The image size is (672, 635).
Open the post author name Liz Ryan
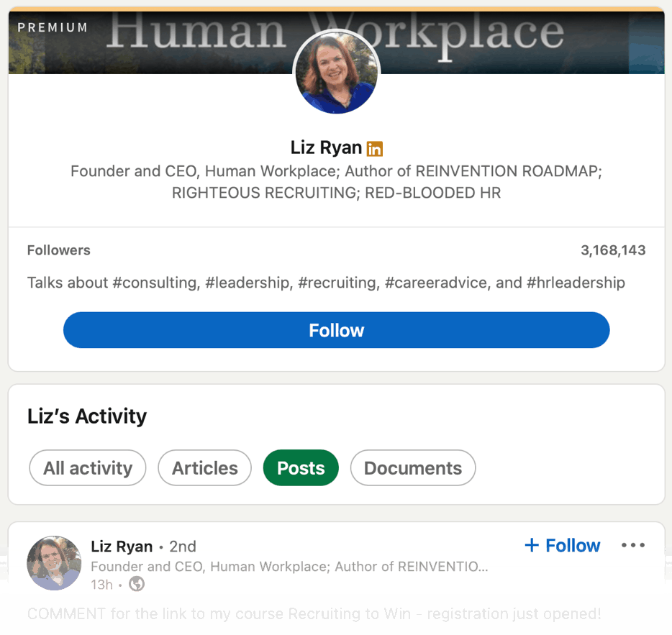[x=122, y=547]
